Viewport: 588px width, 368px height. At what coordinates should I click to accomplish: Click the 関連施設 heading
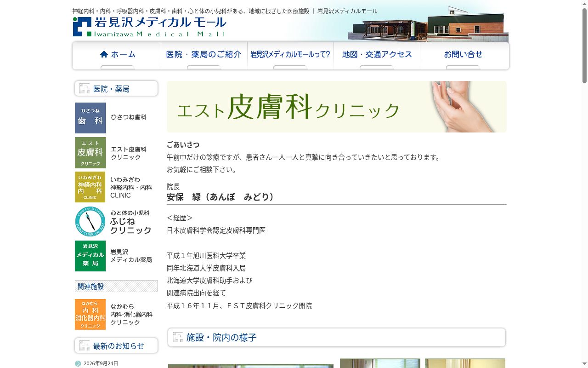116,286
